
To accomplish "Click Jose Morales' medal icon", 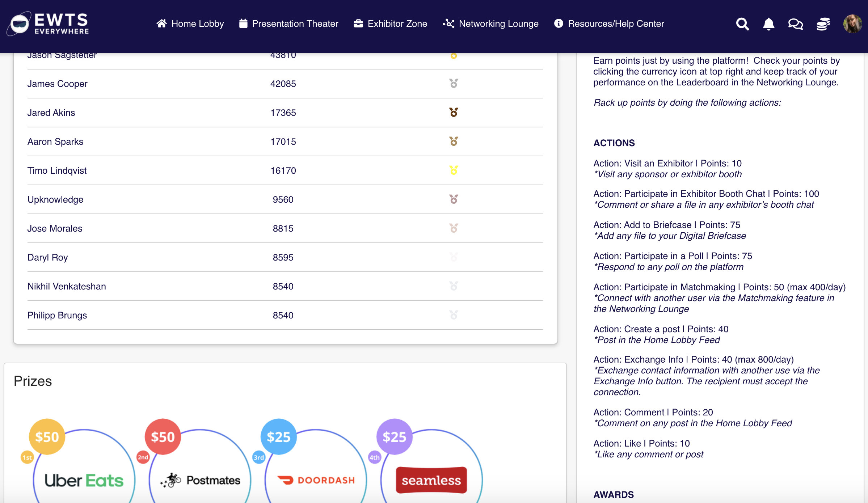I will (x=454, y=228).
